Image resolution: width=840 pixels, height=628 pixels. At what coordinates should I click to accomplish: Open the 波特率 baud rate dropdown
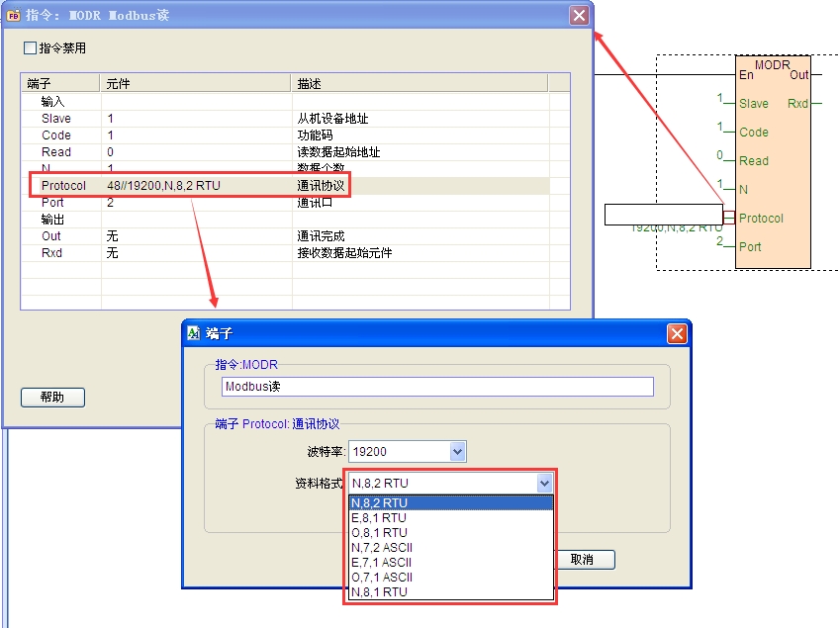pyautogui.click(x=457, y=451)
